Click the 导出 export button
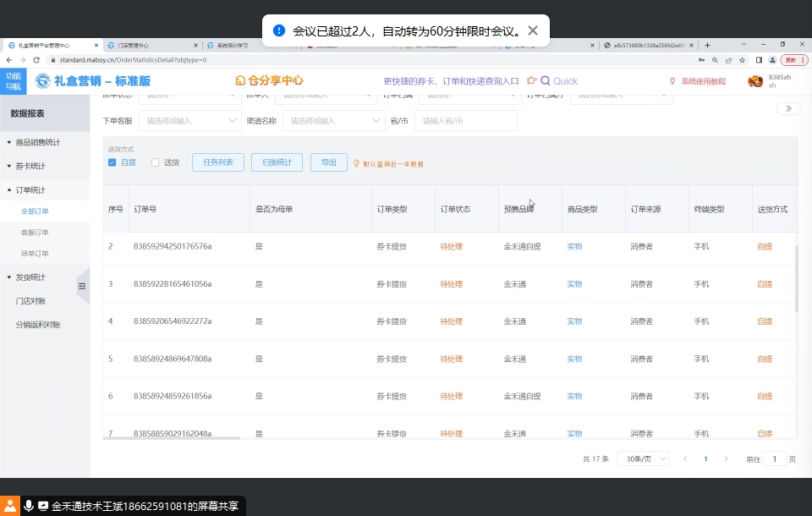 pos(328,162)
